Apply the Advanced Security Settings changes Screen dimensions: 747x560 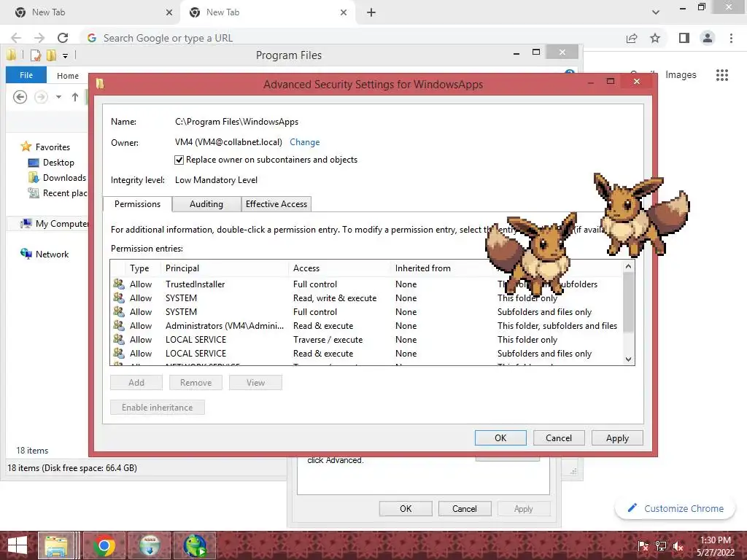click(617, 438)
